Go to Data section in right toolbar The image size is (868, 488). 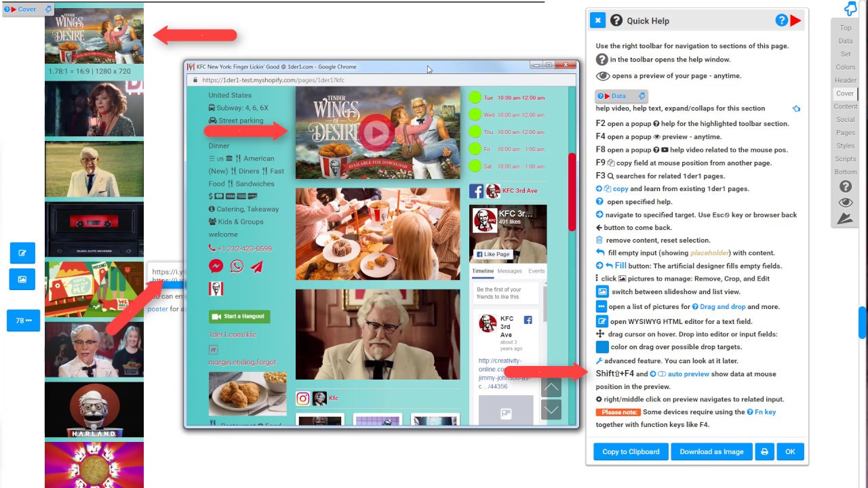tap(845, 41)
